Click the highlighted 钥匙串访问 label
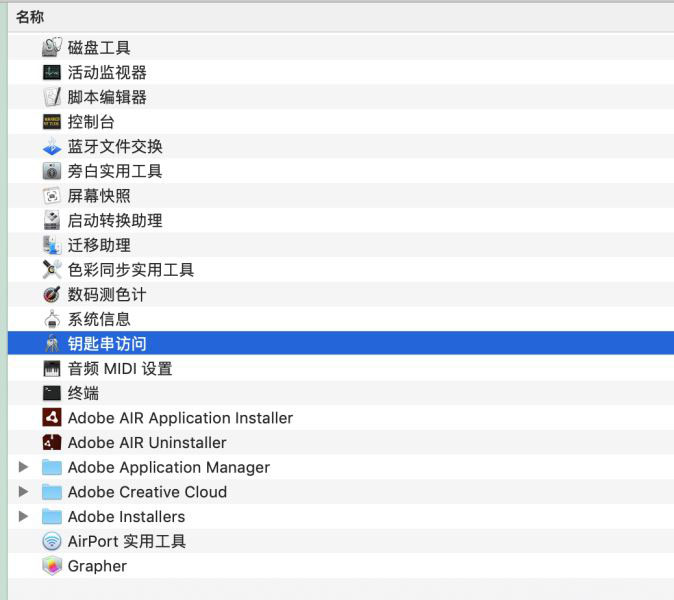The width and height of the screenshot is (674, 600). click(x=107, y=343)
